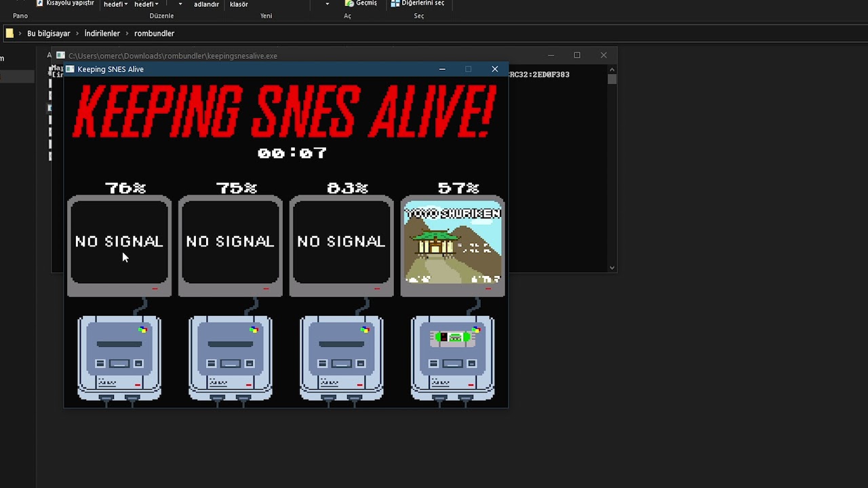Click the 'Geçmiş' history icon
The height and width of the screenshot is (488, 868).
click(349, 3)
